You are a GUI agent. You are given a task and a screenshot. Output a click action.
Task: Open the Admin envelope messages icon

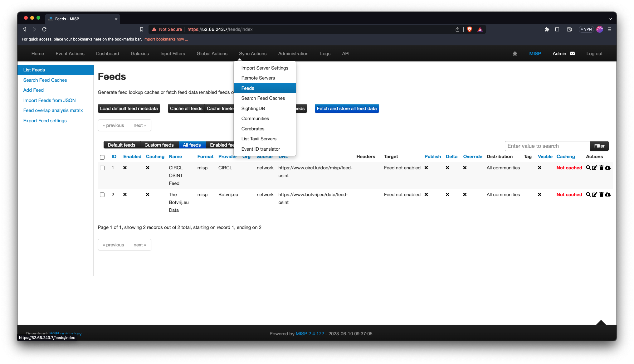573,54
